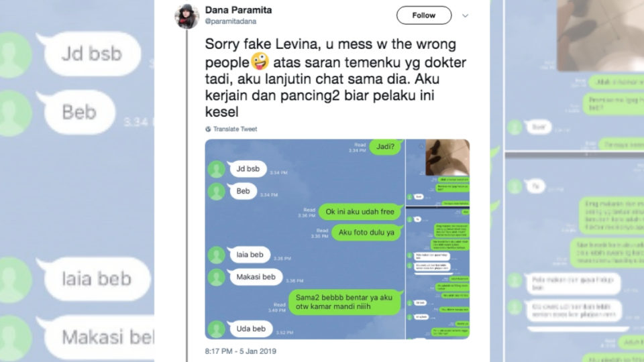The width and height of the screenshot is (644, 362).
Task: Click the green avatar beside 'Makasi beb'
Action: [x=217, y=277]
